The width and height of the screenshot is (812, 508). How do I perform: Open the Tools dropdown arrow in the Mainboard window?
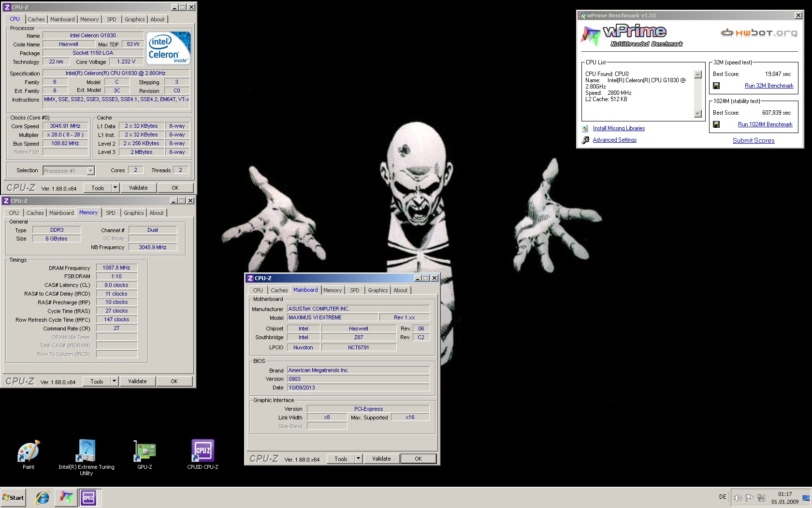[x=358, y=459]
